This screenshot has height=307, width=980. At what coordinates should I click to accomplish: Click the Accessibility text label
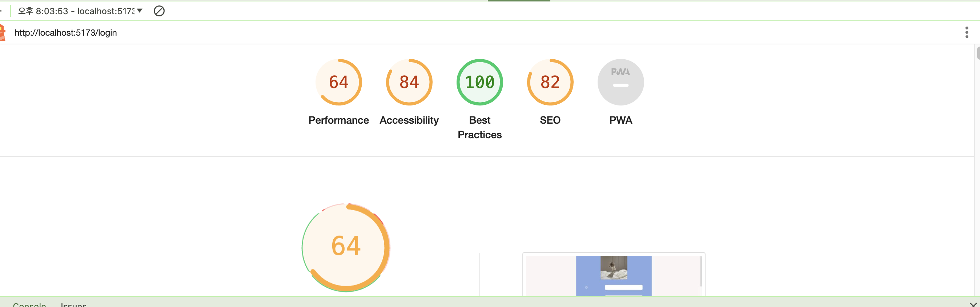[409, 120]
